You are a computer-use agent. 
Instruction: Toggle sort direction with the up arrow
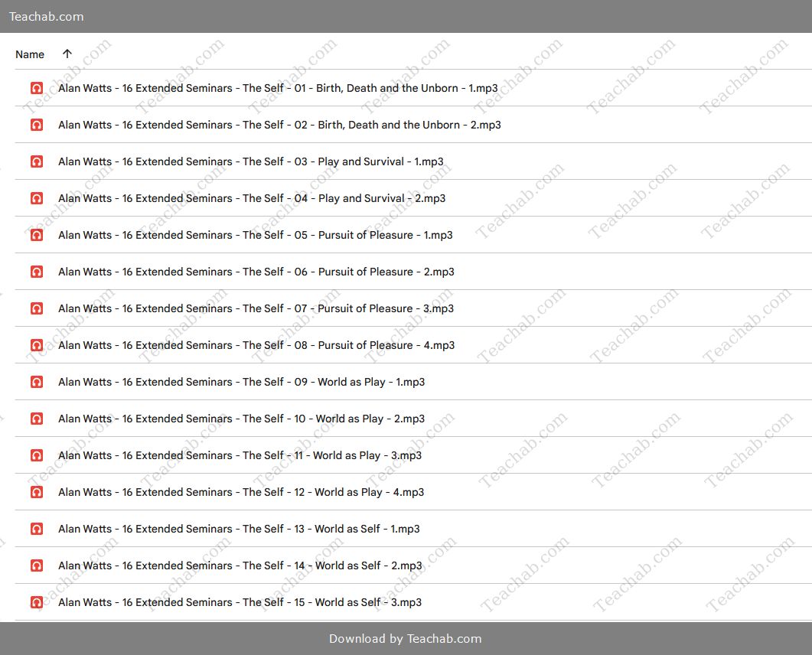tap(67, 54)
